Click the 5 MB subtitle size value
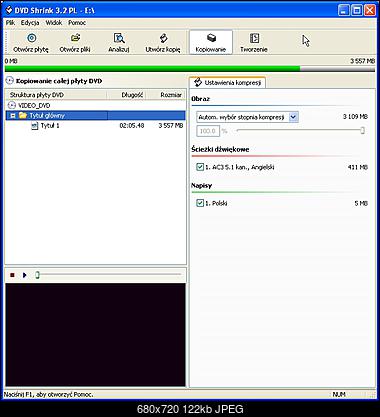Image resolution: width=380 pixels, height=417 pixels. (361, 203)
